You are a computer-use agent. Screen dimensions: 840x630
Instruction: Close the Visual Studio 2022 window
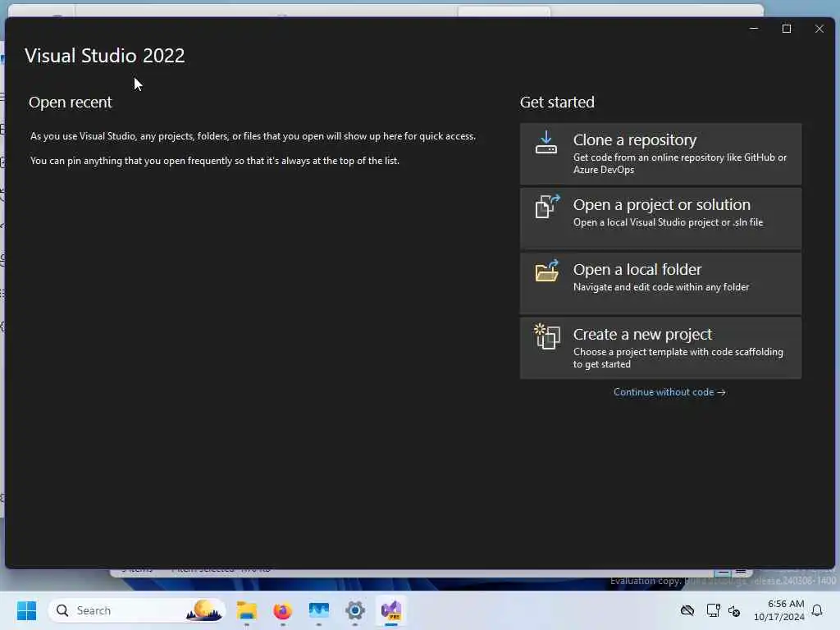819,29
